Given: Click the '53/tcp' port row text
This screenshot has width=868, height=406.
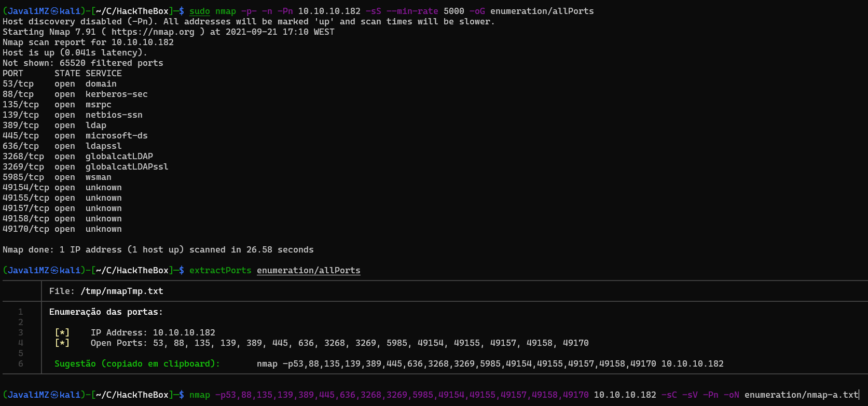Looking at the screenshot, I should coord(18,84).
